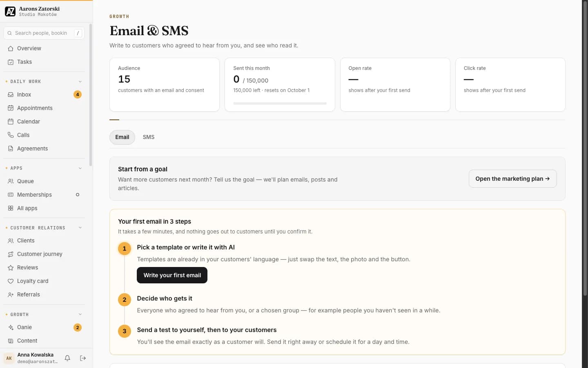588x368 pixels.
Task: Click the main page vertical scrollbar
Action: (x=585, y=149)
